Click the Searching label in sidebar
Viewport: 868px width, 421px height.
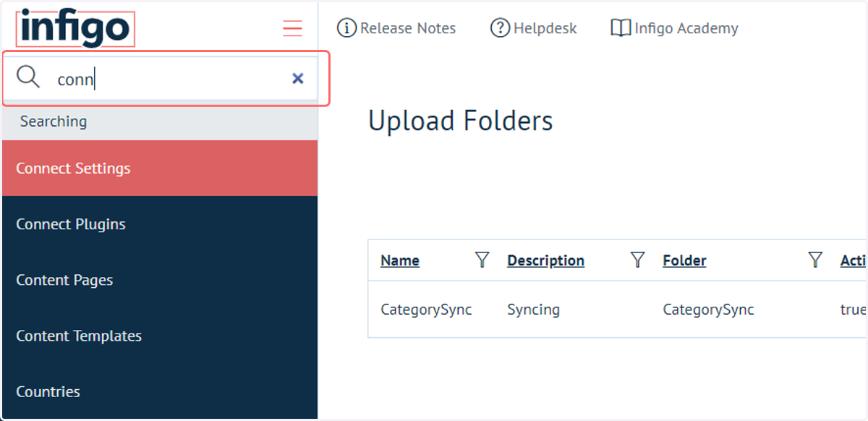tap(54, 122)
